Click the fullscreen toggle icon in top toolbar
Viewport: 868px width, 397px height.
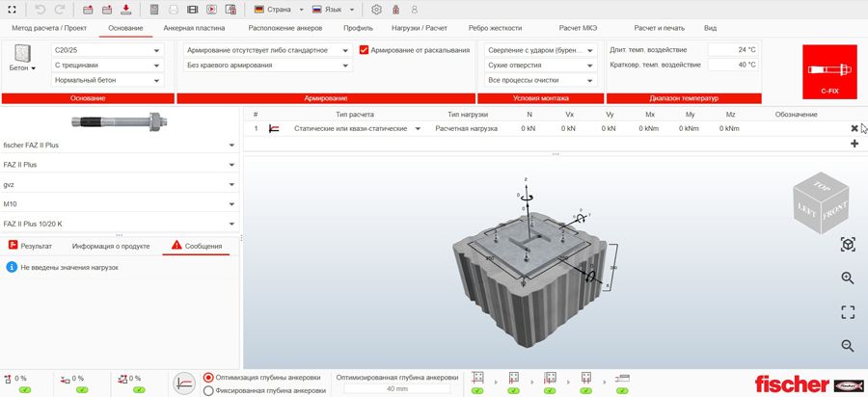(13, 9)
